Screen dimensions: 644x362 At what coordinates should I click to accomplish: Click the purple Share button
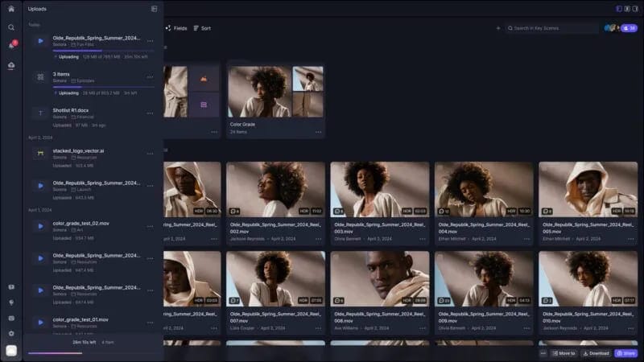(x=625, y=353)
